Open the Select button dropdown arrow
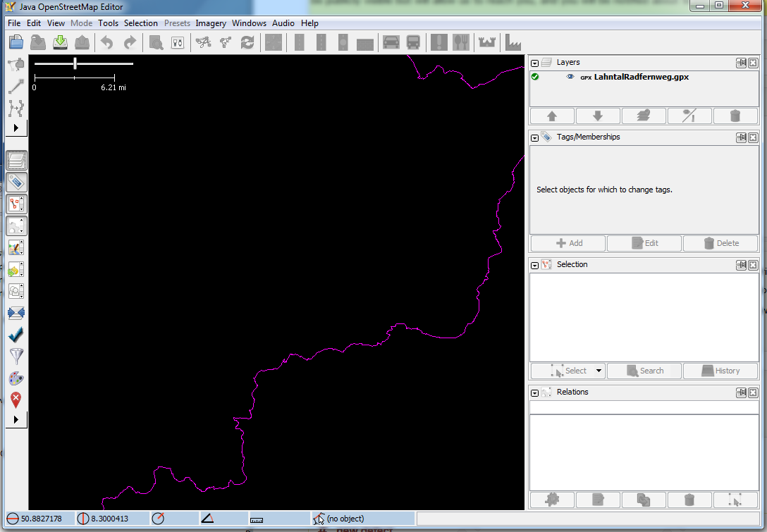The image size is (767, 532). pyautogui.click(x=599, y=371)
